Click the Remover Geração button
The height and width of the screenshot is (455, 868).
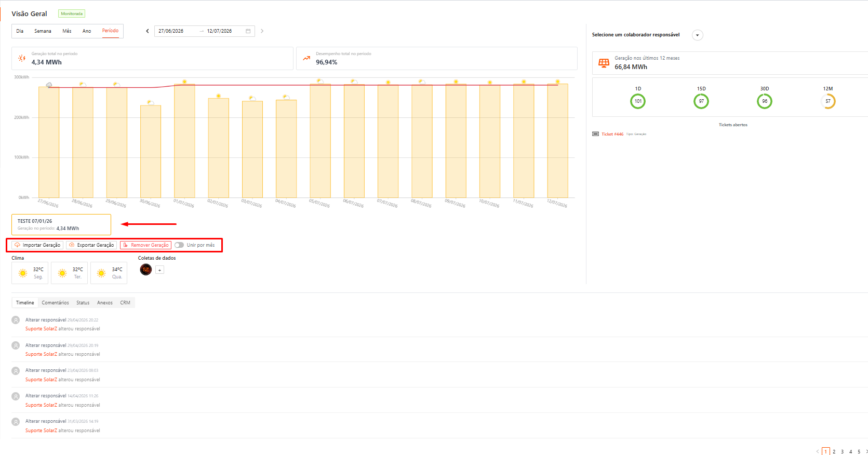(x=145, y=245)
